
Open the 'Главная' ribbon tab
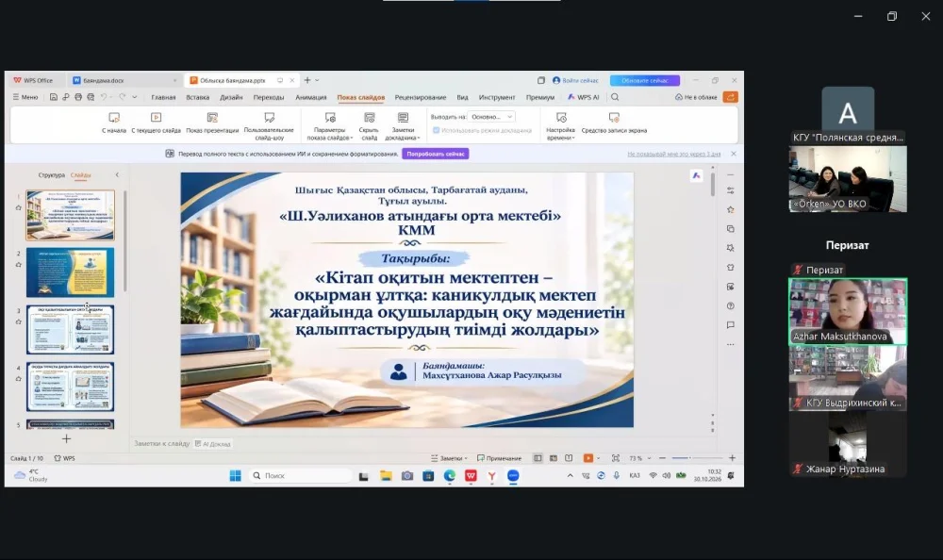coord(163,97)
